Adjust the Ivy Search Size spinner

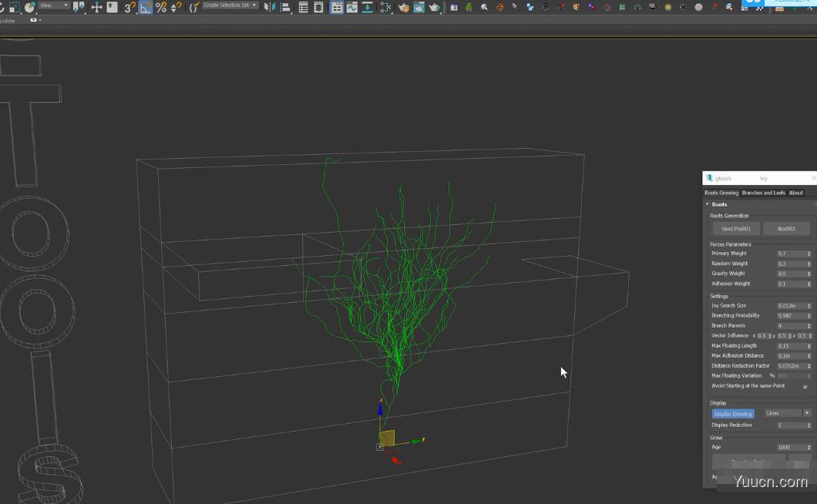pyautogui.click(x=809, y=306)
